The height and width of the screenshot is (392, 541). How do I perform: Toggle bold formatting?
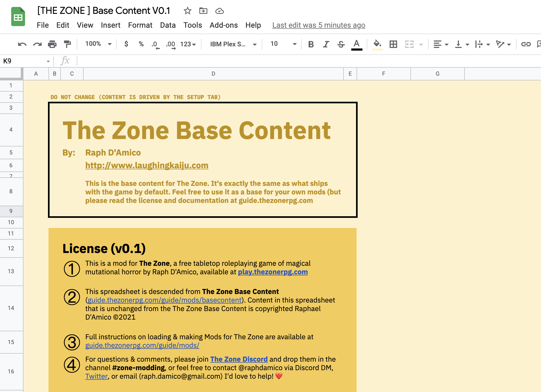coord(311,44)
